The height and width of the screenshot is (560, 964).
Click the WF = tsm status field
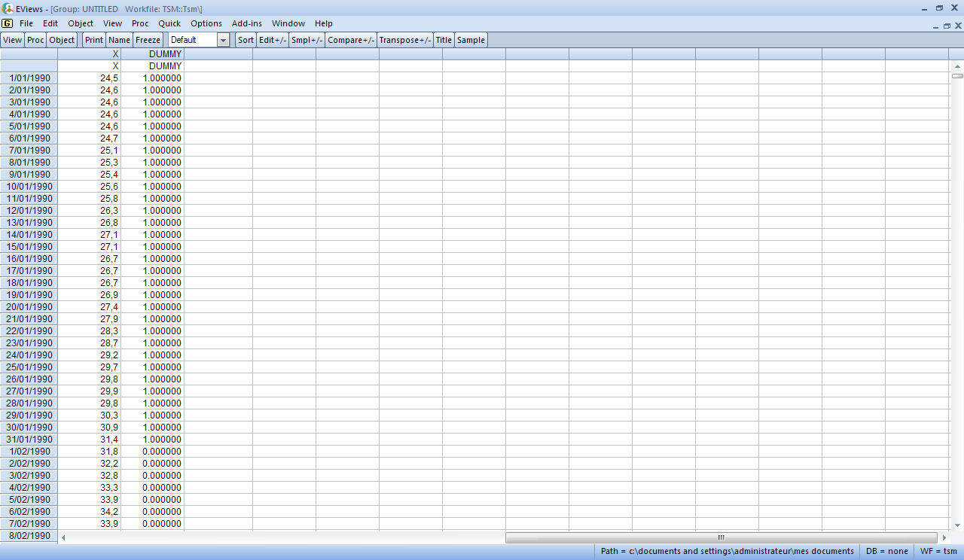pyautogui.click(x=938, y=551)
